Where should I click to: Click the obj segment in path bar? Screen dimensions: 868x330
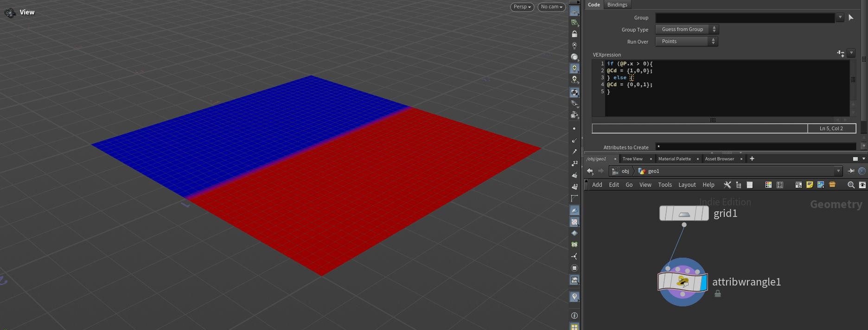[x=625, y=171]
